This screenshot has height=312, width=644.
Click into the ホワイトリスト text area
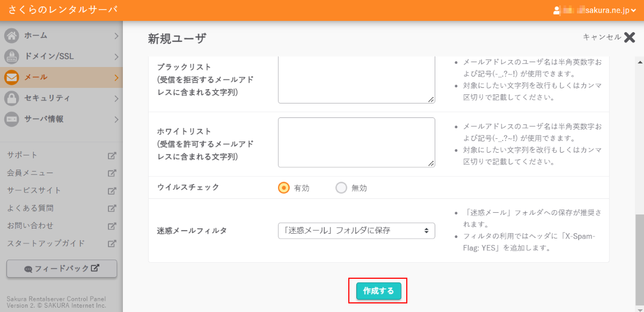[x=356, y=142]
